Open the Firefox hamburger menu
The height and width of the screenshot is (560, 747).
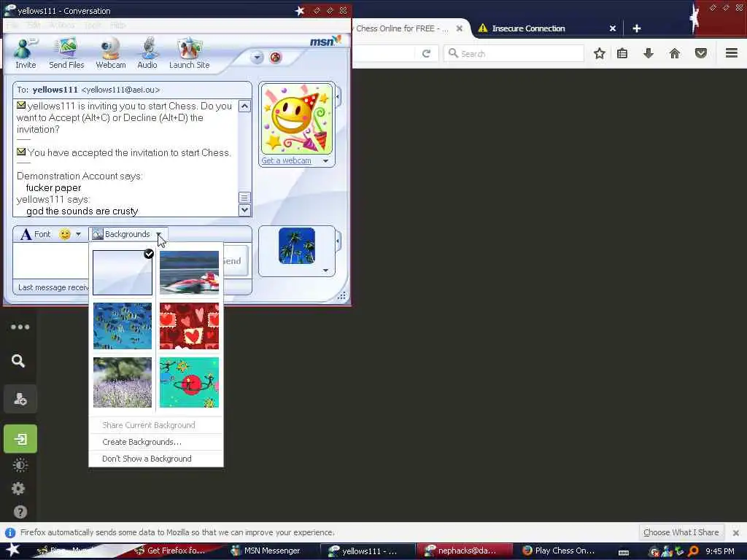click(x=732, y=52)
